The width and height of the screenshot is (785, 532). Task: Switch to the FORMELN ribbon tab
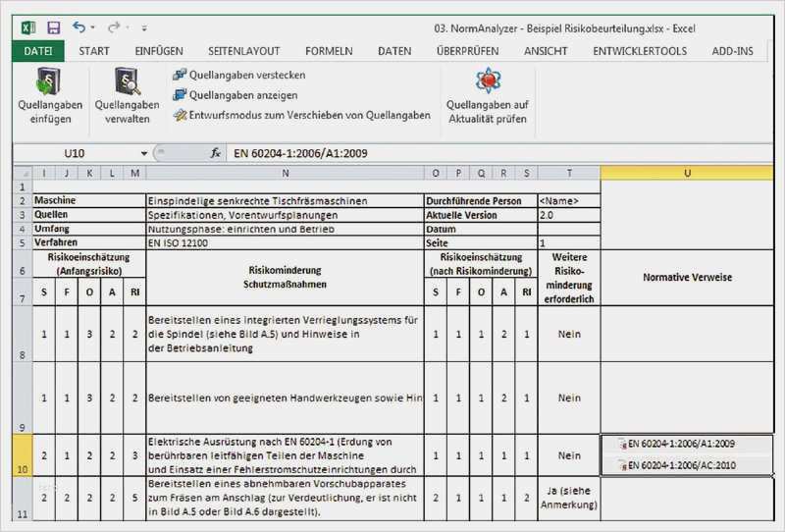(x=329, y=51)
